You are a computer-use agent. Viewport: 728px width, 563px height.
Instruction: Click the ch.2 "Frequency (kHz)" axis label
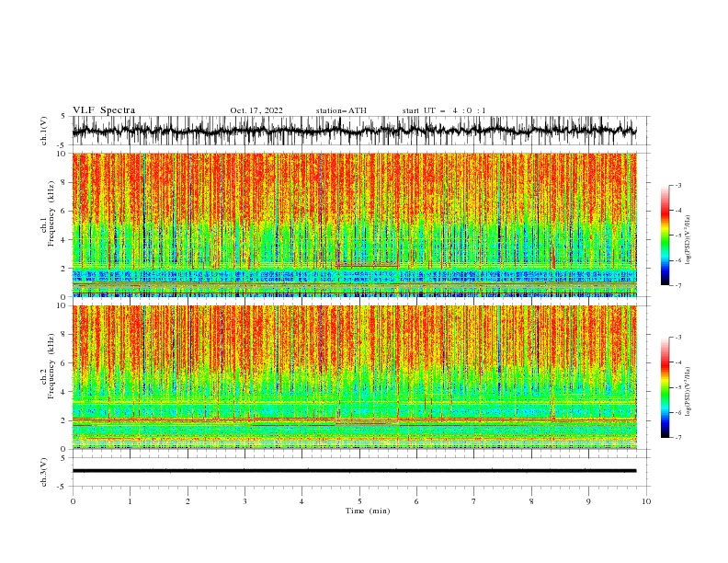(x=51, y=365)
